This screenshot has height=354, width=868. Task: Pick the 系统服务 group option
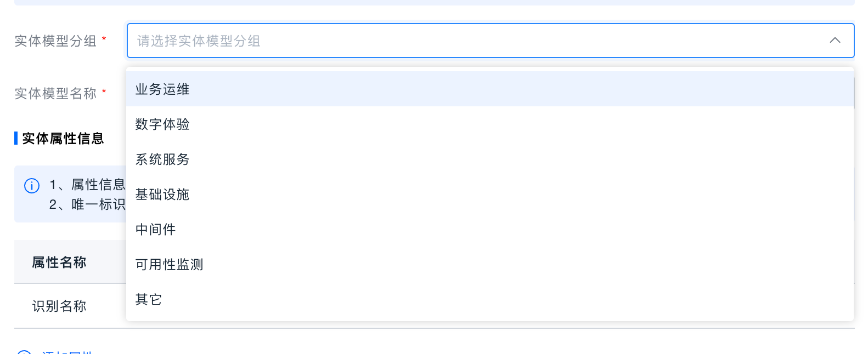pos(162,159)
